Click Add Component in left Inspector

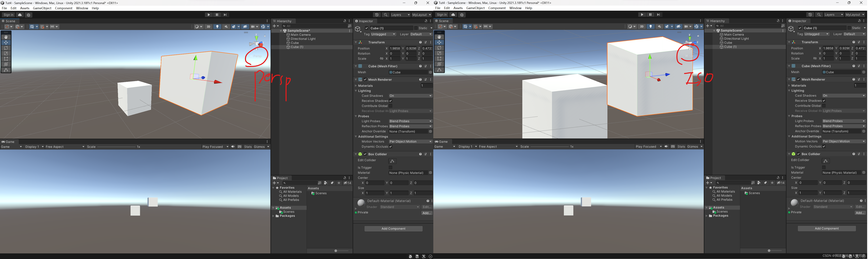tap(393, 229)
